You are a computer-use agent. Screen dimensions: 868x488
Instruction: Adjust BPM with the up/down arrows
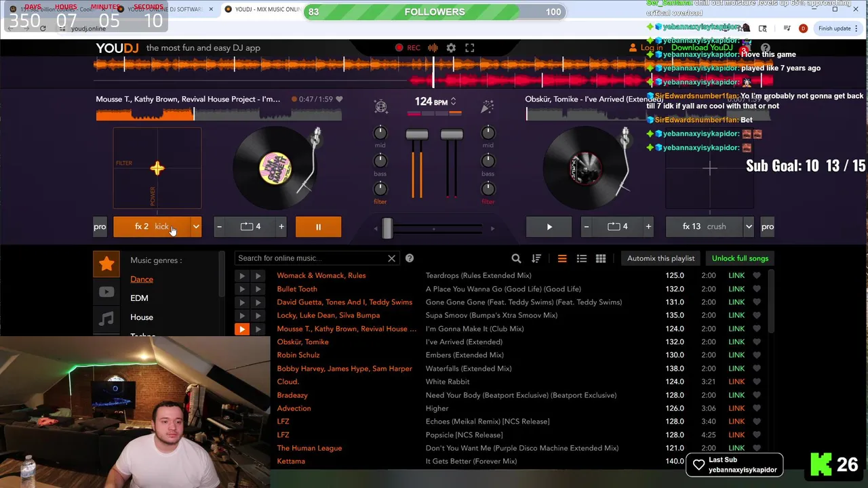click(453, 102)
